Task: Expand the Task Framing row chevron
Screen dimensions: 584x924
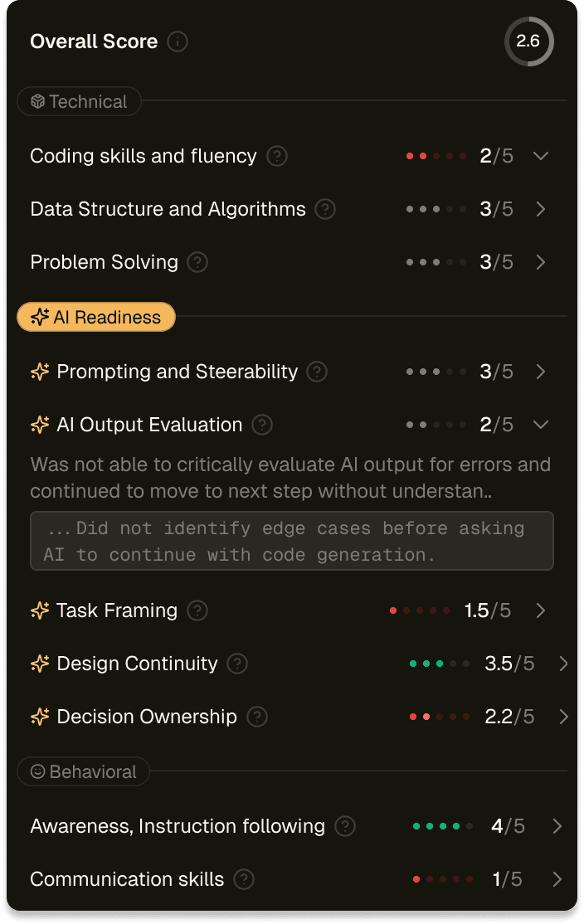Action: (x=541, y=610)
